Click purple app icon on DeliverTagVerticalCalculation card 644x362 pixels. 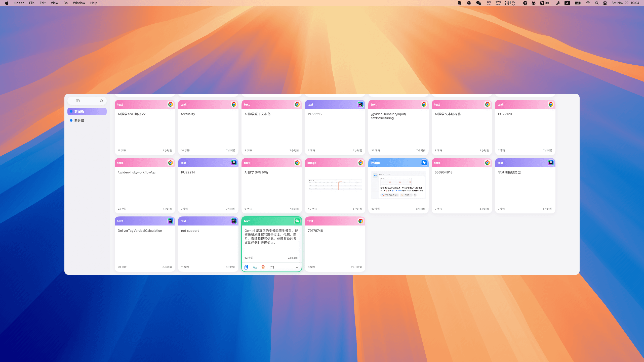click(170, 221)
